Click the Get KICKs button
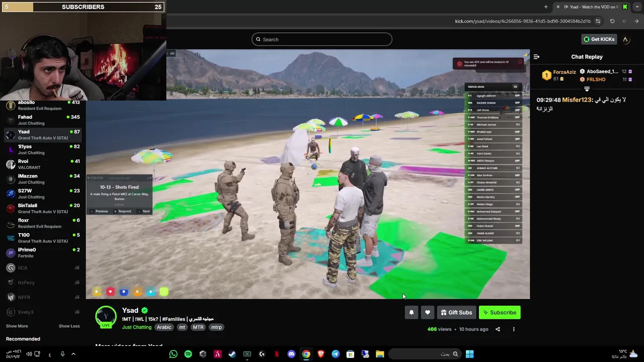Image resolution: width=644 pixels, height=362 pixels. click(599, 39)
